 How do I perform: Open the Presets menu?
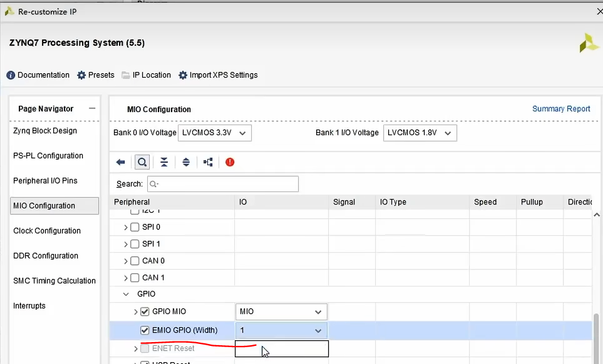[96, 75]
